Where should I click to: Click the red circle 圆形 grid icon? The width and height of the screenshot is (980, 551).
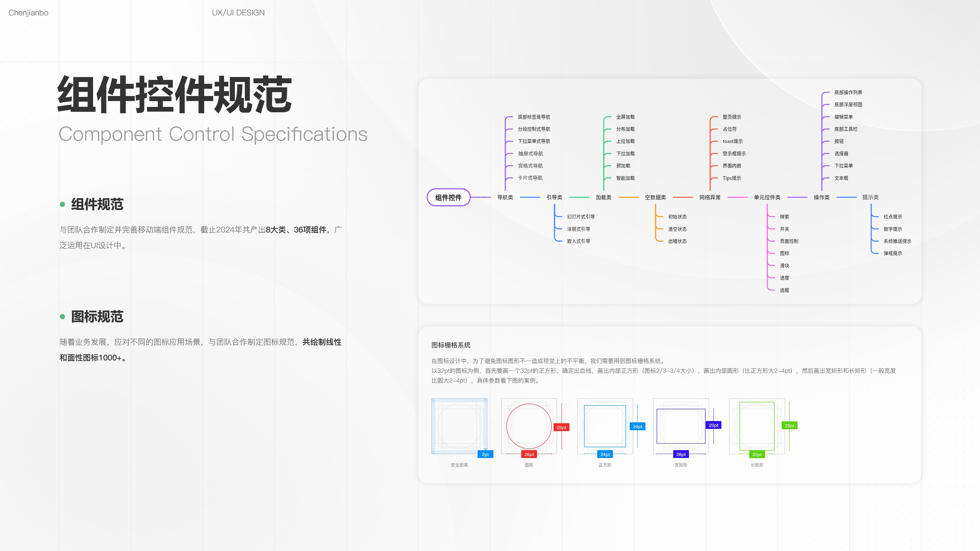point(529,426)
